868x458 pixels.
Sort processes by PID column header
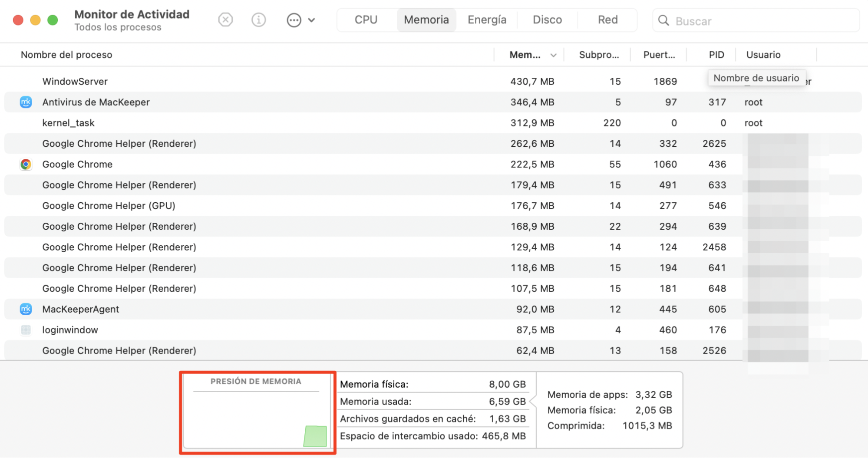(x=716, y=55)
